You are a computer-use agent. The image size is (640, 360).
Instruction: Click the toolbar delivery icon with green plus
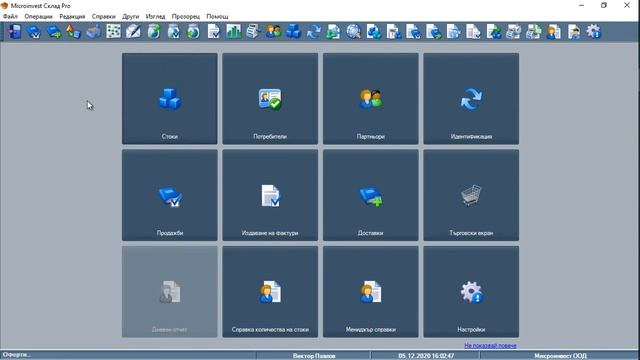54,31
